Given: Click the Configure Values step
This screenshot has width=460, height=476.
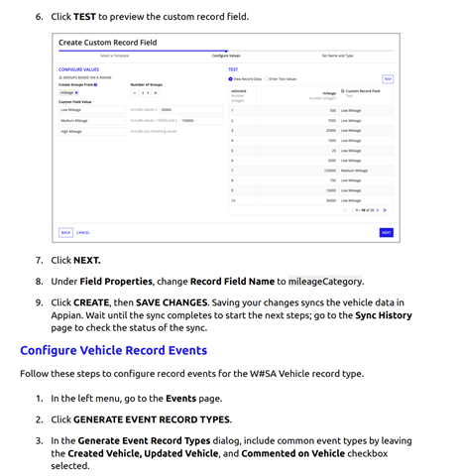Looking at the screenshot, I should [x=226, y=56].
